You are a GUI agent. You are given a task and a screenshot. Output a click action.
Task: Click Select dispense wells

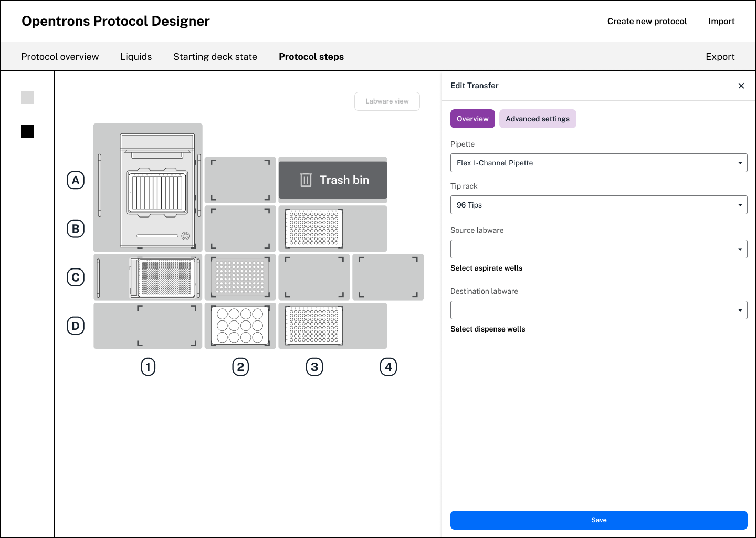[488, 329]
